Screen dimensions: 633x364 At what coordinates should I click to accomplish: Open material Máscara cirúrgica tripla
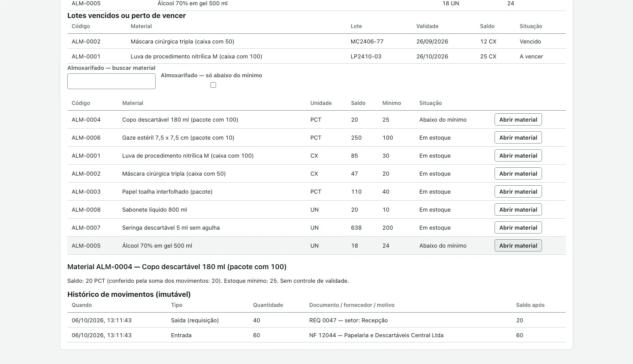click(x=518, y=173)
